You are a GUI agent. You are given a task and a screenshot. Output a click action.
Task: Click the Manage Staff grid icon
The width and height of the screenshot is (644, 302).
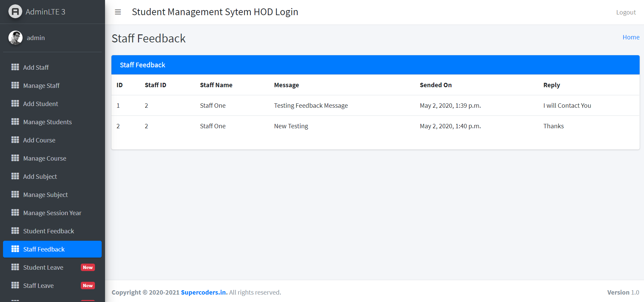click(x=15, y=85)
